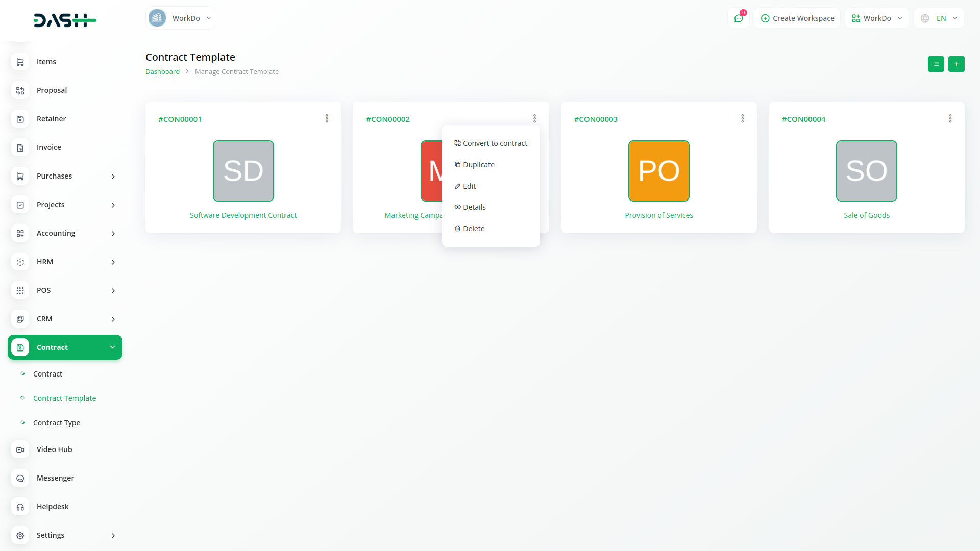The image size is (980, 551).
Task: Click the orange PO template thumbnail
Action: tap(658, 171)
